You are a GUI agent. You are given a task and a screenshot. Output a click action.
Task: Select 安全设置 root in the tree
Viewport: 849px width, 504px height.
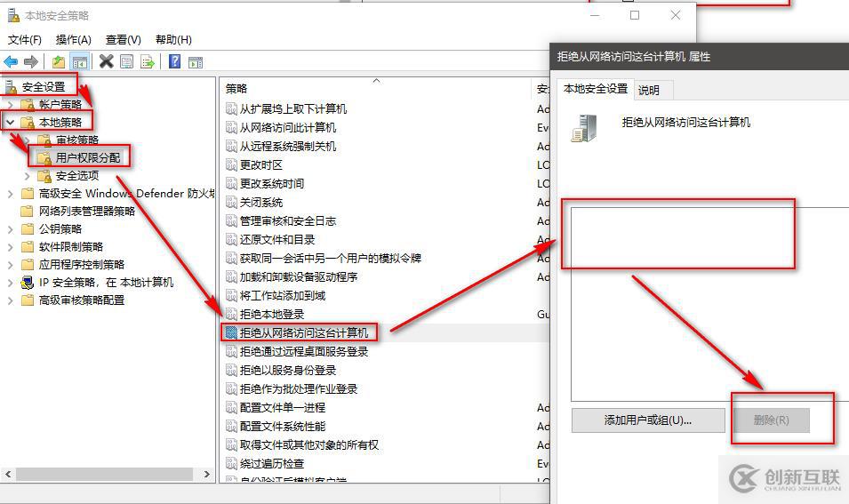43,86
